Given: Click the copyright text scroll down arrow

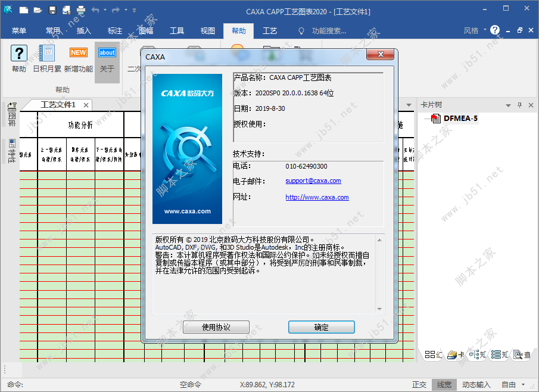Looking at the screenshot, I should [x=379, y=309].
